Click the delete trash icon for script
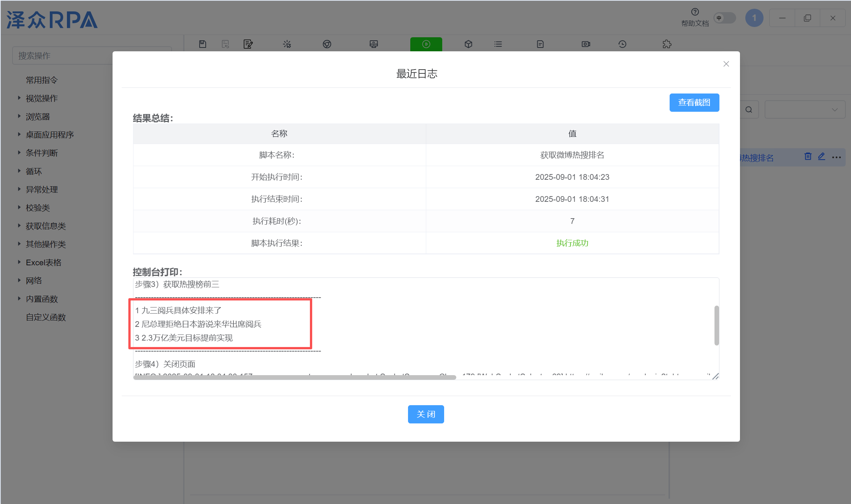Image resolution: width=851 pixels, height=504 pixels. point(808,156)
